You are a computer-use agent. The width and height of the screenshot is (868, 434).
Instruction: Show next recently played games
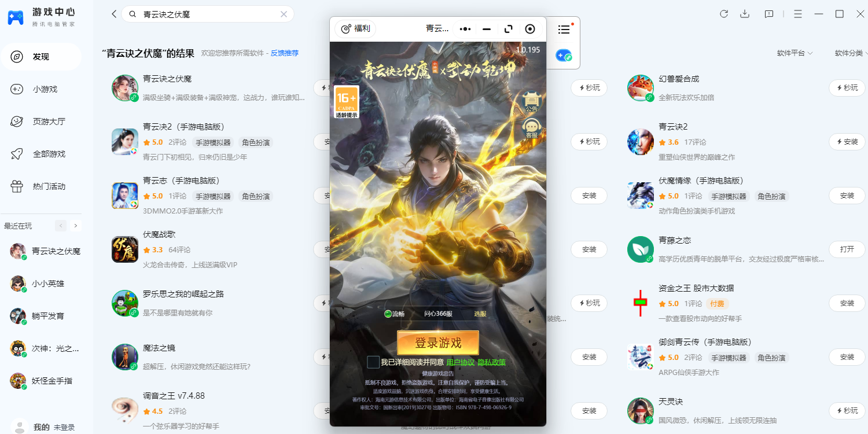pos(76,226)
